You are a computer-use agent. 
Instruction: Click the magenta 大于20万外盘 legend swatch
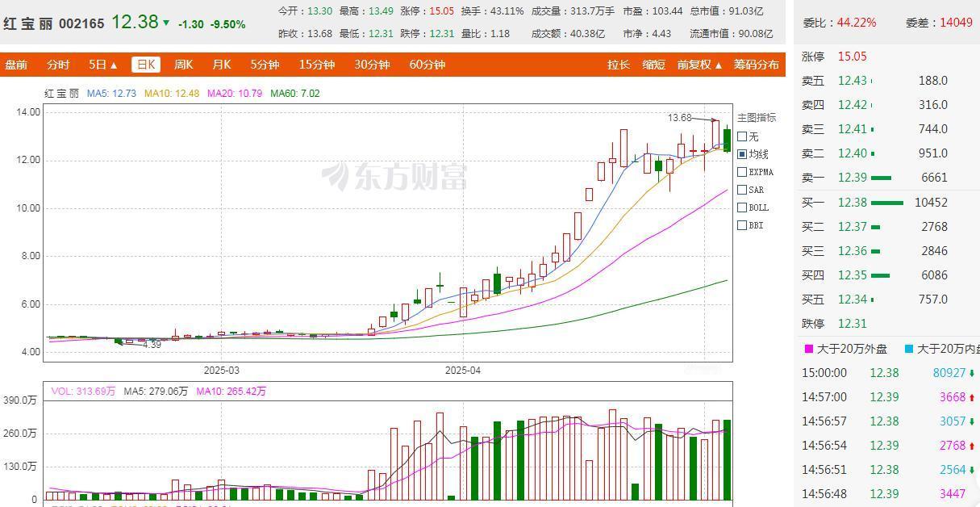809,350
